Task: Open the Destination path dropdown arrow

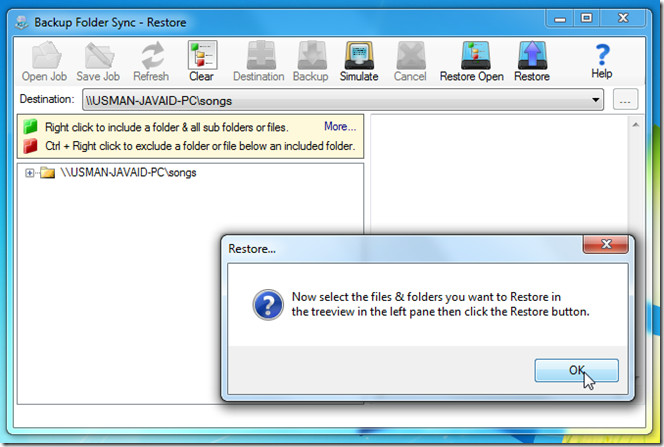Action: (595, 100)
